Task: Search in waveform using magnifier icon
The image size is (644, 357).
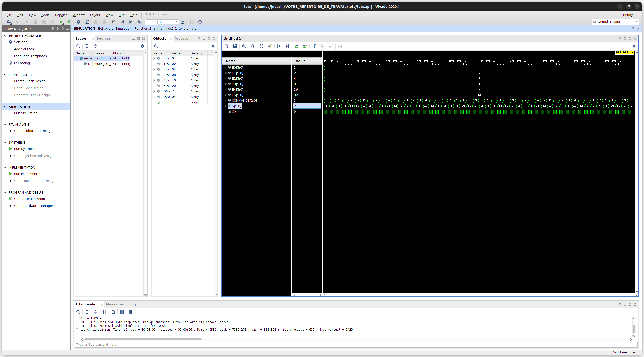Action: 226,46
